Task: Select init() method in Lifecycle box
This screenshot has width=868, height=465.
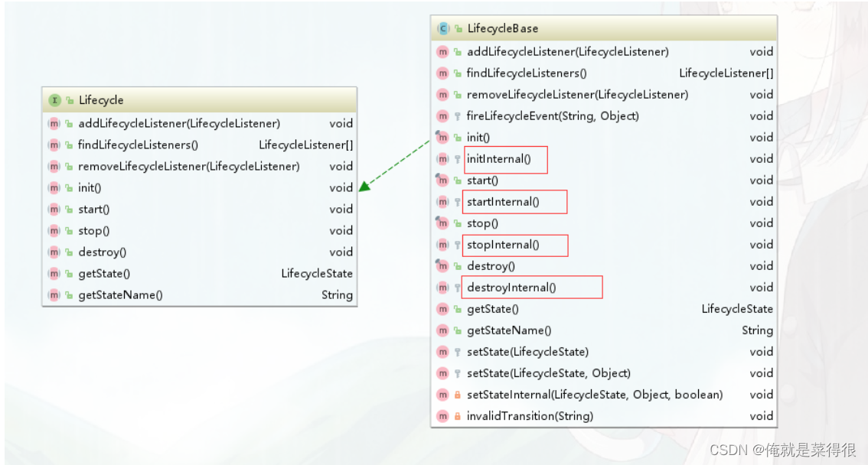Action: click(x=90, y=188)
